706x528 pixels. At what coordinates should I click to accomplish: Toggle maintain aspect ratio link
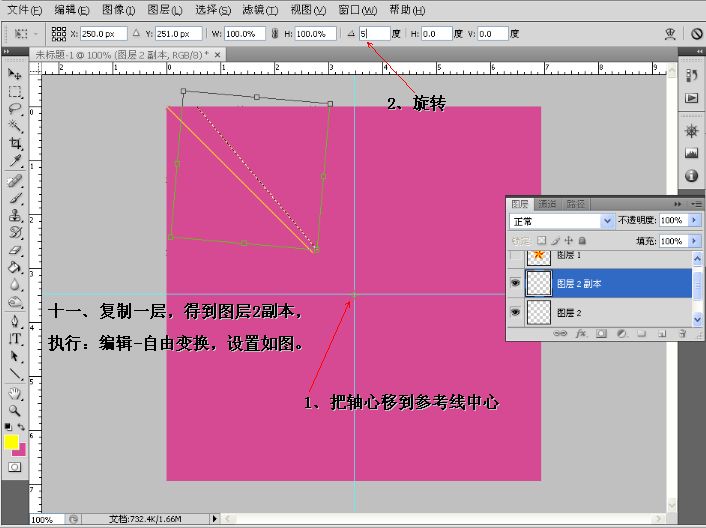275,34
